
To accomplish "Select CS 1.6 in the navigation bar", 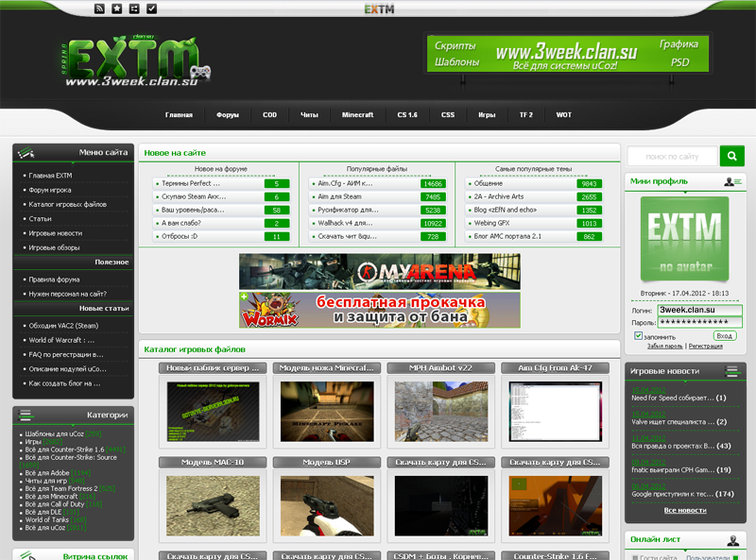I will click(x=407, y=115).
